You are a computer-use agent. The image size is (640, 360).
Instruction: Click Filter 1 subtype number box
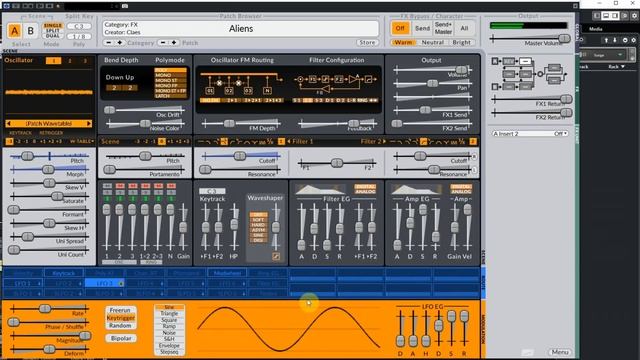click(281, 142)
